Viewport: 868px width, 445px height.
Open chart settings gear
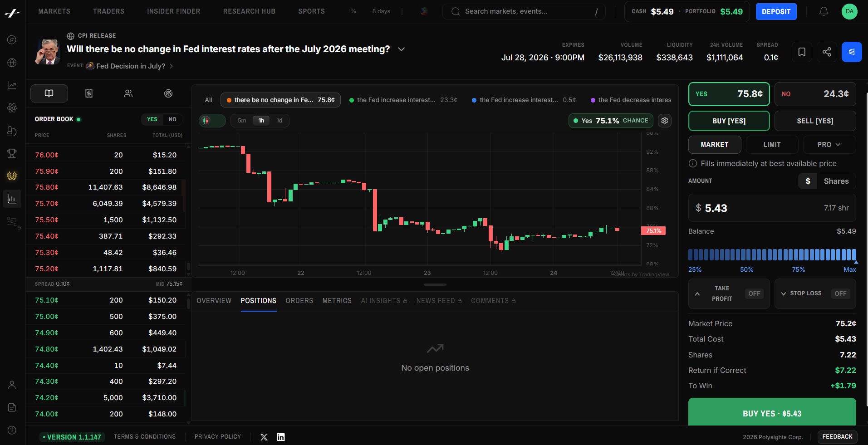665,121
